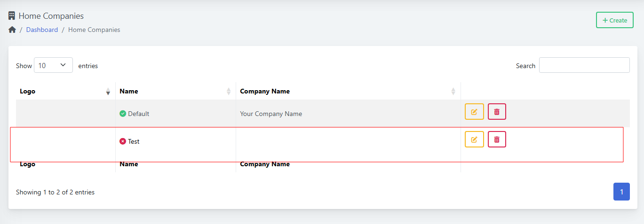Create a new home company
The width and height of the screenshot is (644, 224).
click(615, 20)
